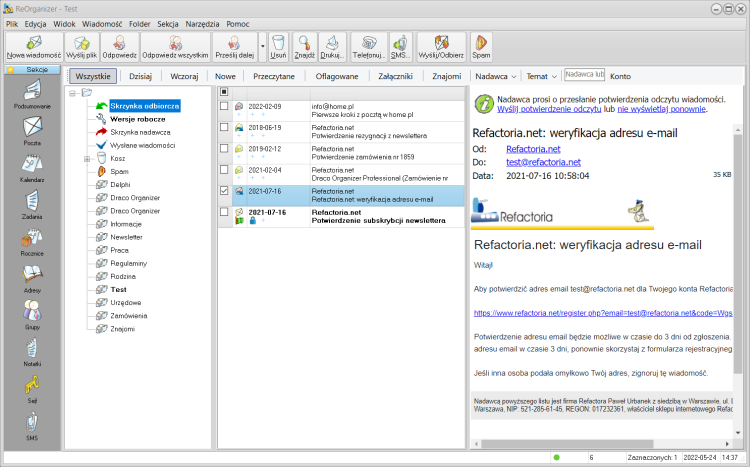Open the SMS section in sidebar
The width and height of the screenshot is (750, 467).
tap(32, 426)
